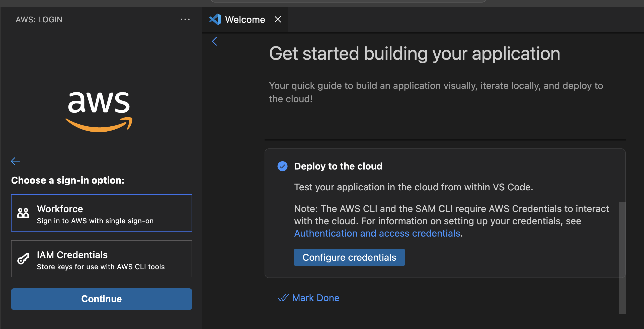Click the Get started building your application heading
The width and height of the screenshot is (644, 329).
click(x=415, y=53)
